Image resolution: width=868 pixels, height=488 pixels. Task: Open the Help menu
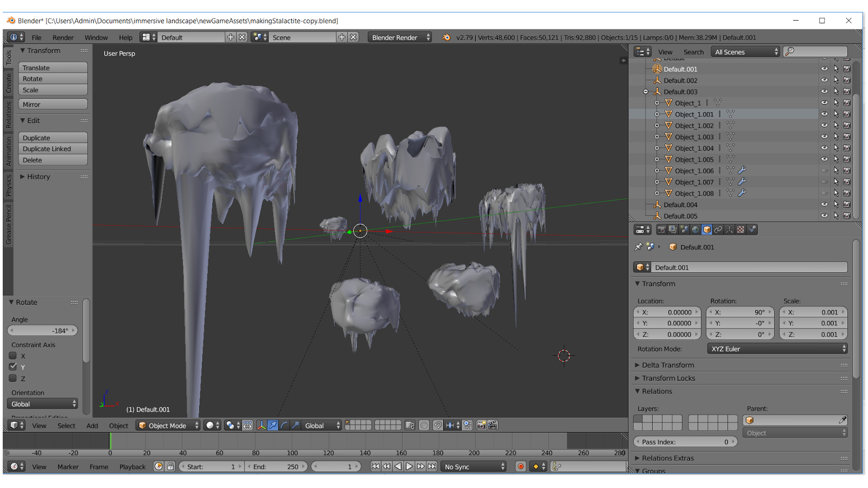pos(125,37)
